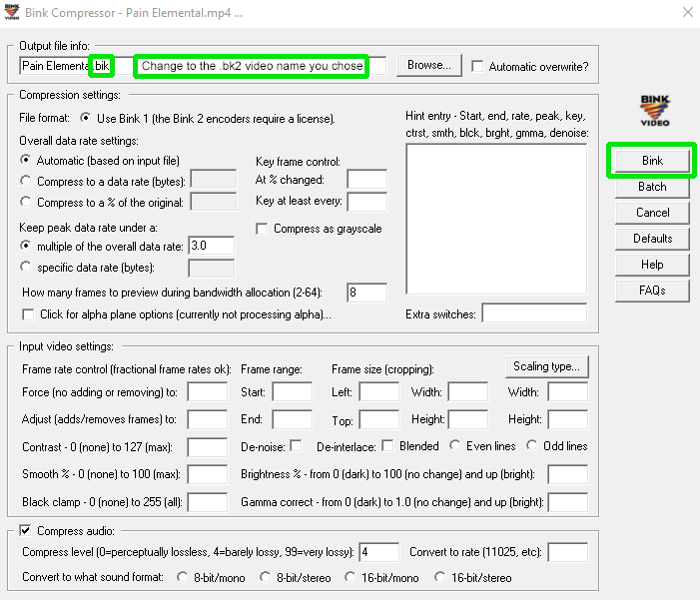The image size is (700, 600).
Task: Select specific data rate (bytes) radio
Action: click(x=26, y=267)
